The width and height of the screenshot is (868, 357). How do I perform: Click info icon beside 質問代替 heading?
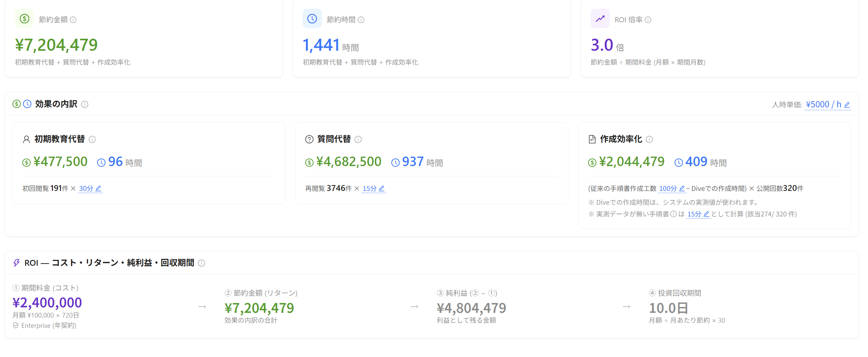click(x=358, y=139)
